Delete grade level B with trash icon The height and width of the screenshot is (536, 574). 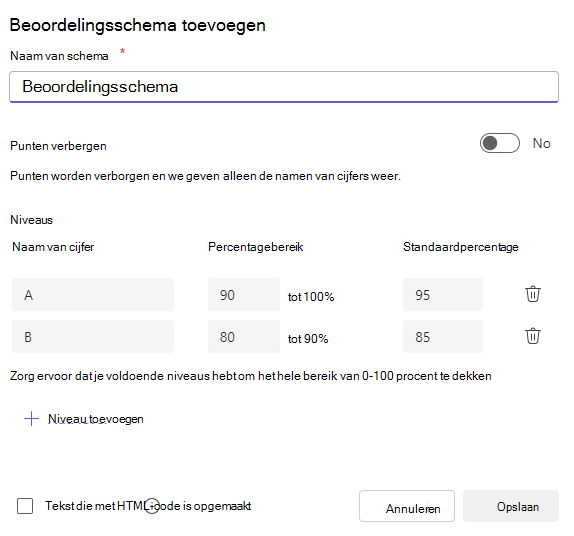533,336
